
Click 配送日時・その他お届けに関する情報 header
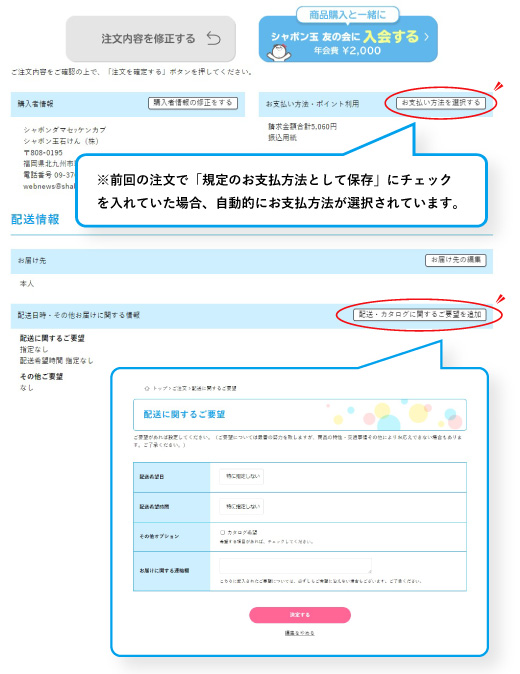click(x=79, y=315)
